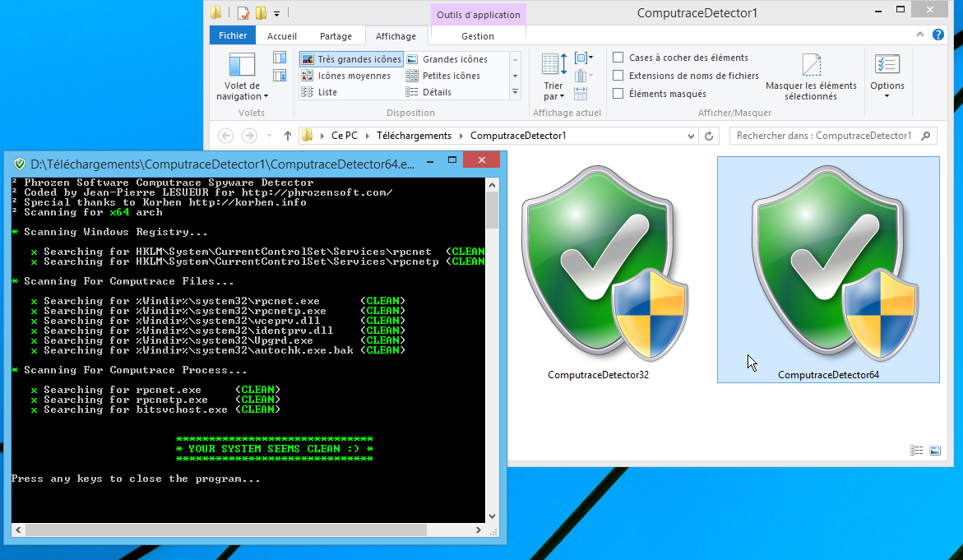The height and width of the screenshot is (560, 963).
Task: Choose Grandes icônes layout
Action: (x=447, y=59)
